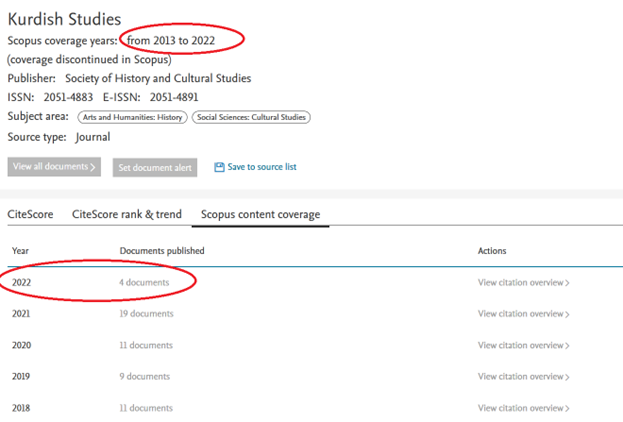The height and width of the screenshot is (422, 623).
Task: Open the View all documents button
Action: click(54, 167)
